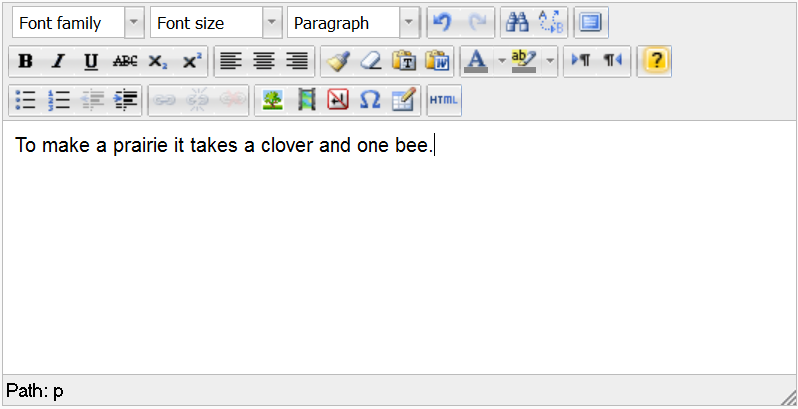Insert a new table
The width and height of the screenshot is (798, 409).
[x=404, y=100]
